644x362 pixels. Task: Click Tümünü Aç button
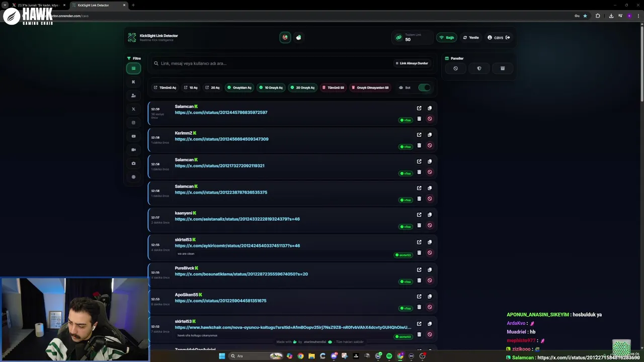point(165,87)
